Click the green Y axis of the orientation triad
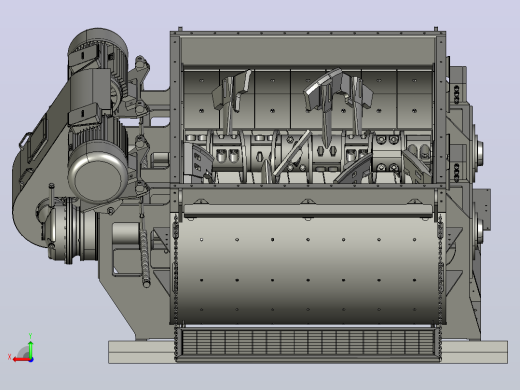This screenshot has width=520, height=390. coord(30,349)
